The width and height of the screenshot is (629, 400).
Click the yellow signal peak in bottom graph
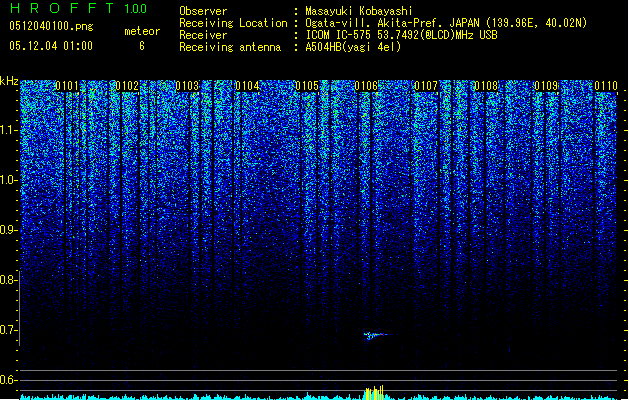(374, 393)
